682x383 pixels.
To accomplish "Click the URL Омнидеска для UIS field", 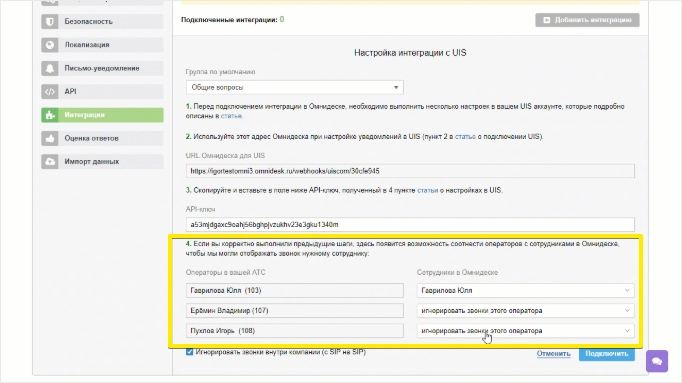I will [410, 171].
